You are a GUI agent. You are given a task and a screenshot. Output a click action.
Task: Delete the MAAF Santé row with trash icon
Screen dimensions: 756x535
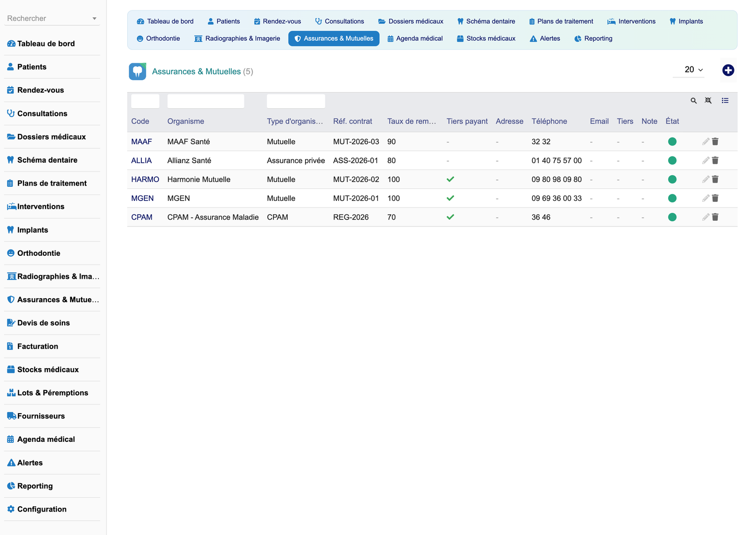pos(715,142)
